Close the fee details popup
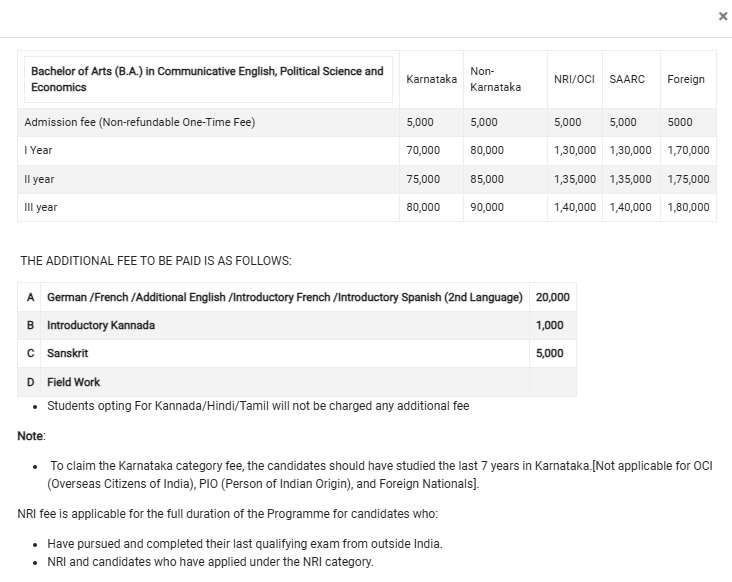Screen dimensions: 732x582 pyautogui.click(x=723, y=16)
